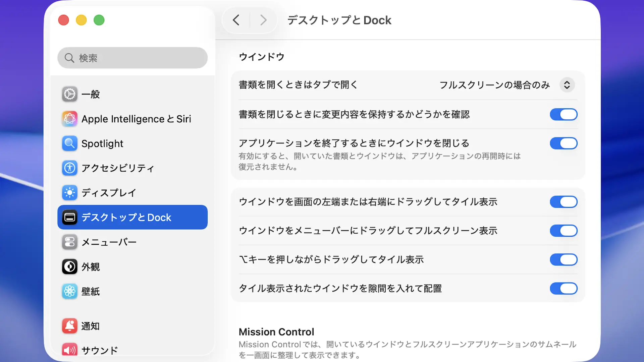644x362 pixels.
Task: Select デスクトップと Dock sidebar item
Action: (132, 217)
